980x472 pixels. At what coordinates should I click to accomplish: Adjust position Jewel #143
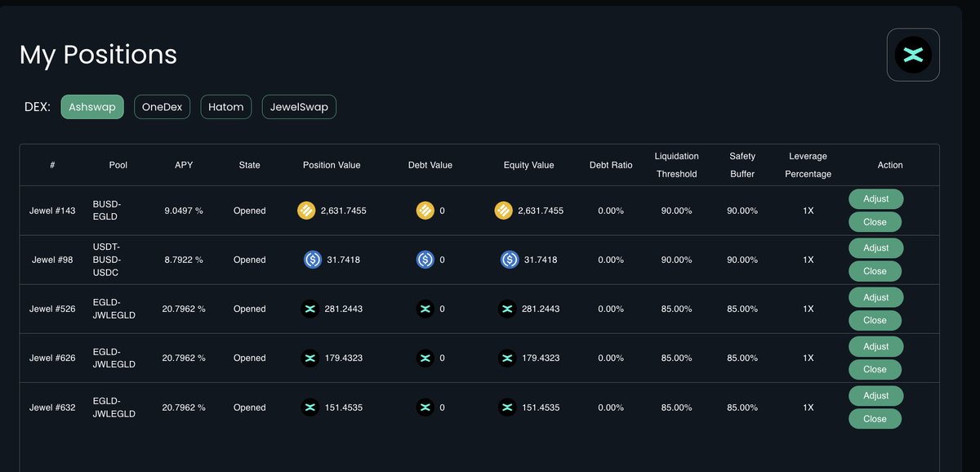[x=875, y=198]
